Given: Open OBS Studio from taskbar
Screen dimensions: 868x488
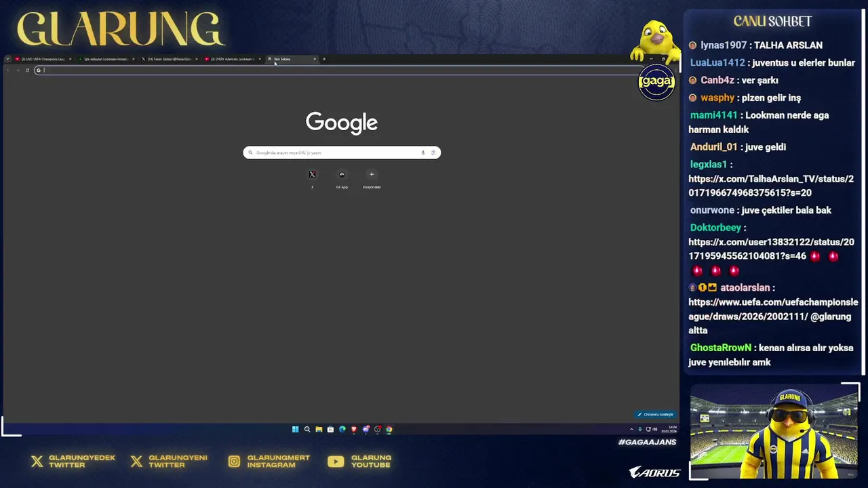Looking at the screenshot, I should click(x=378, y=429).
